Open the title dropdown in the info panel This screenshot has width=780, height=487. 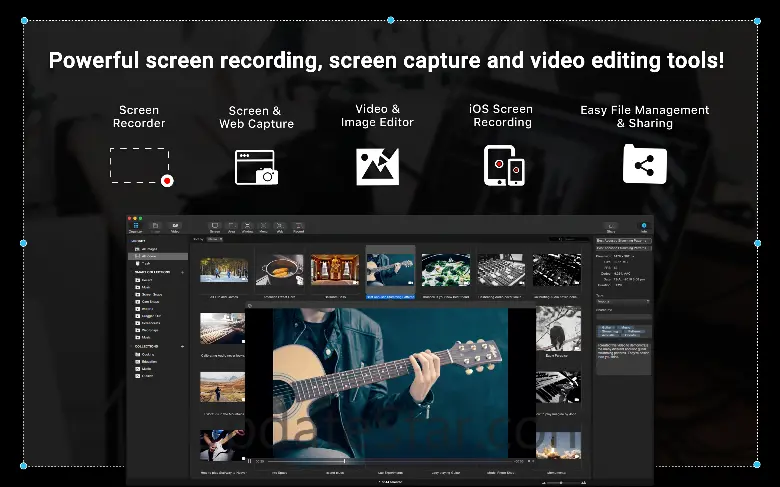620,241
